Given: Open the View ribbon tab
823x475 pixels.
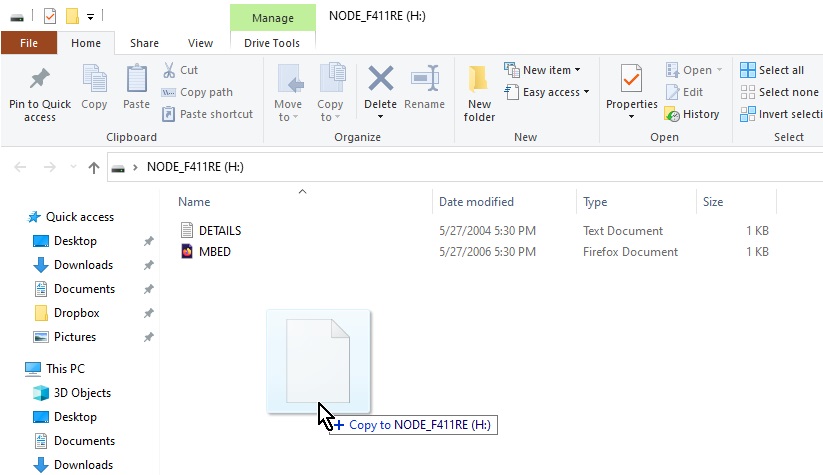Looking at the screenshot, I should tap(200, 43).
